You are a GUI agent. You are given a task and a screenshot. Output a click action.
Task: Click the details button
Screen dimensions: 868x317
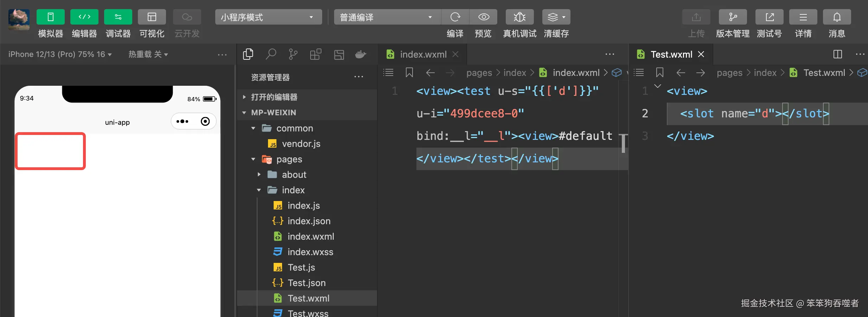click(803, 17)
